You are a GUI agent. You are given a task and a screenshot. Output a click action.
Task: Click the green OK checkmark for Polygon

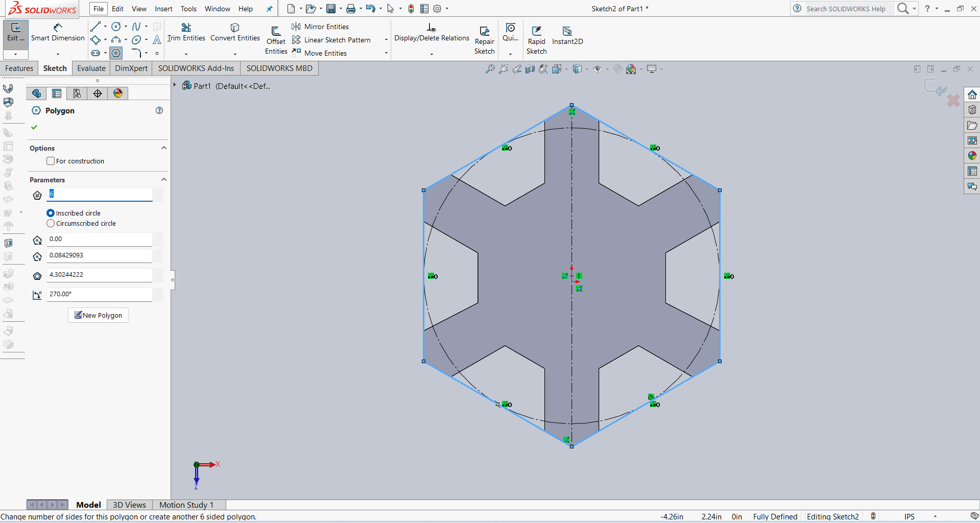point(34,127)
